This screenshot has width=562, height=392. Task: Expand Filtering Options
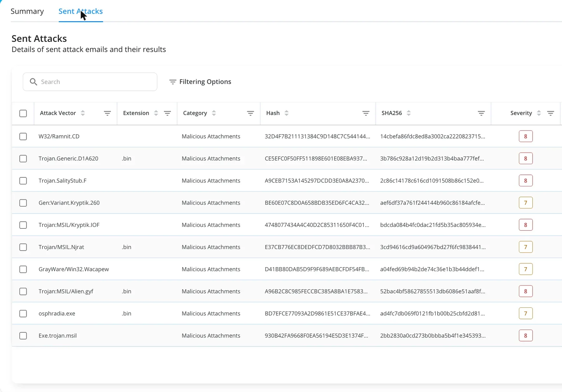[x=200, y=82]
